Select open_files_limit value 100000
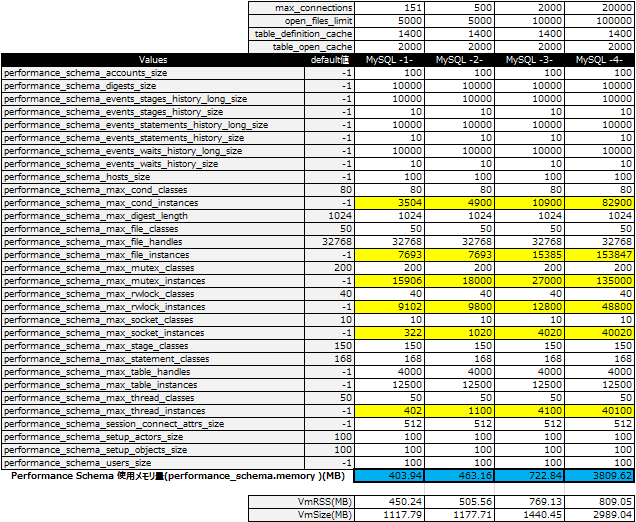This screenshot has width=636, height=522. (599, 21)
